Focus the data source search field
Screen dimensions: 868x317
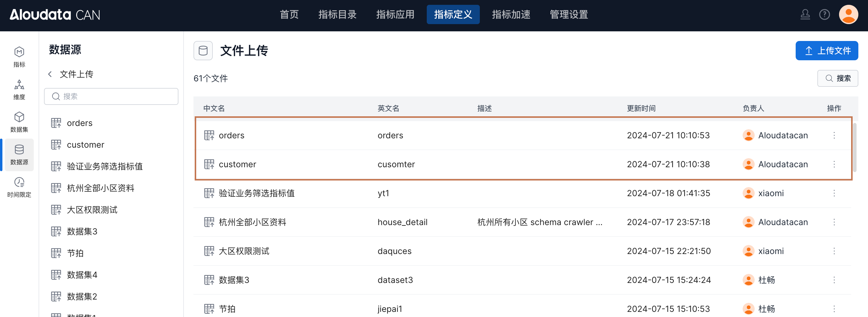coord(111,96)
